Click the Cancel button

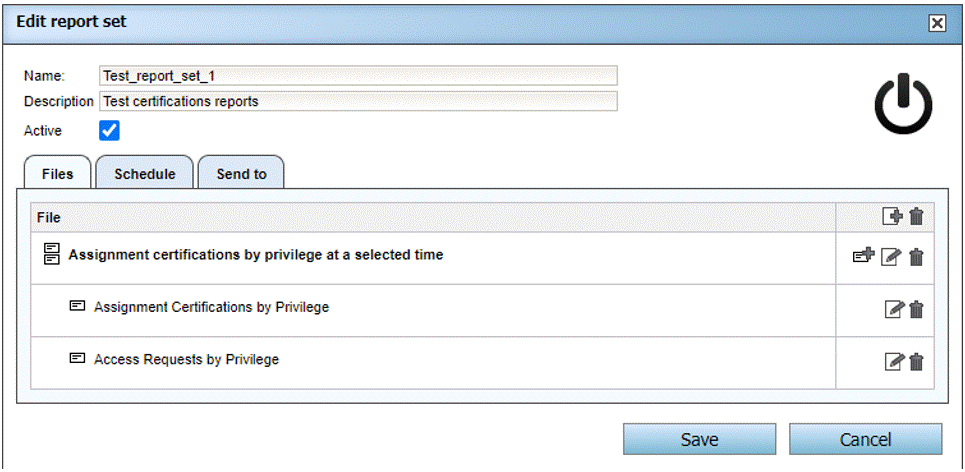[x=865, y=440]
